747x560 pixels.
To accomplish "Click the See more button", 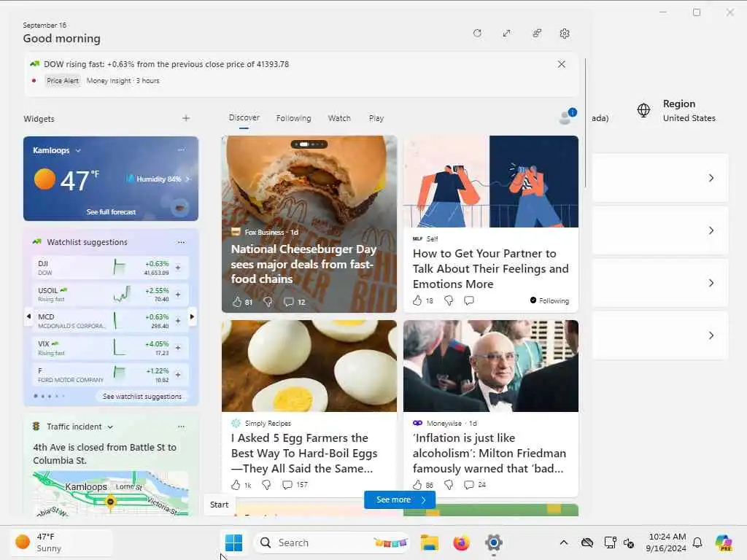I will pos(400,499).
